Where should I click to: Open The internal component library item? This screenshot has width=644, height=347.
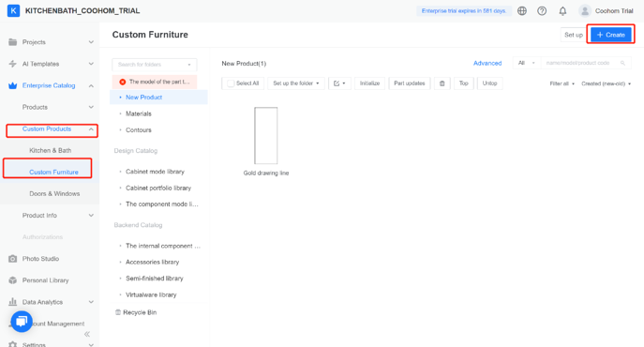[163, 246]
